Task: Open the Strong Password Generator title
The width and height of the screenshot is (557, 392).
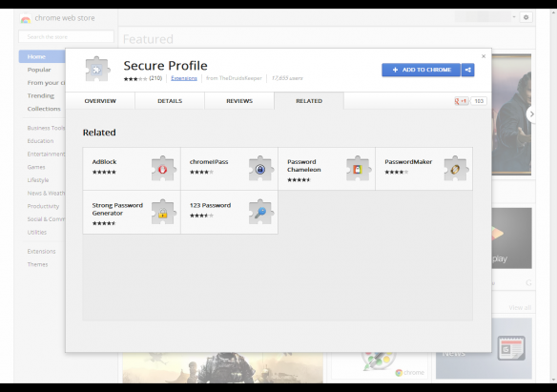Action: [x=117, y=209]
